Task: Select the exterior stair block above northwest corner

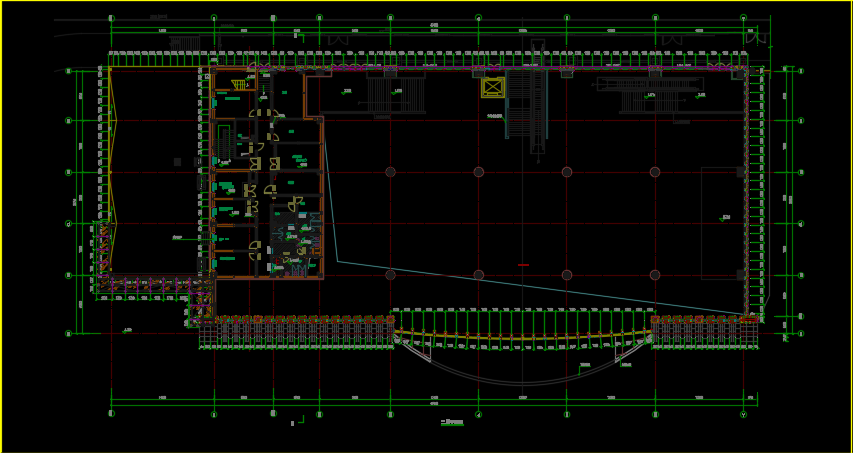Action: [184, 44]
